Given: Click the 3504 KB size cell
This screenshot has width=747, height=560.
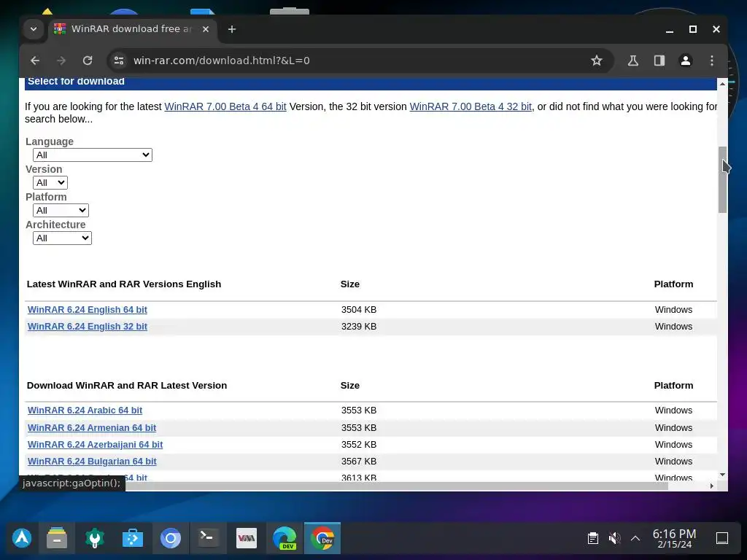Looking at the screenshot, I should (359, 309).
